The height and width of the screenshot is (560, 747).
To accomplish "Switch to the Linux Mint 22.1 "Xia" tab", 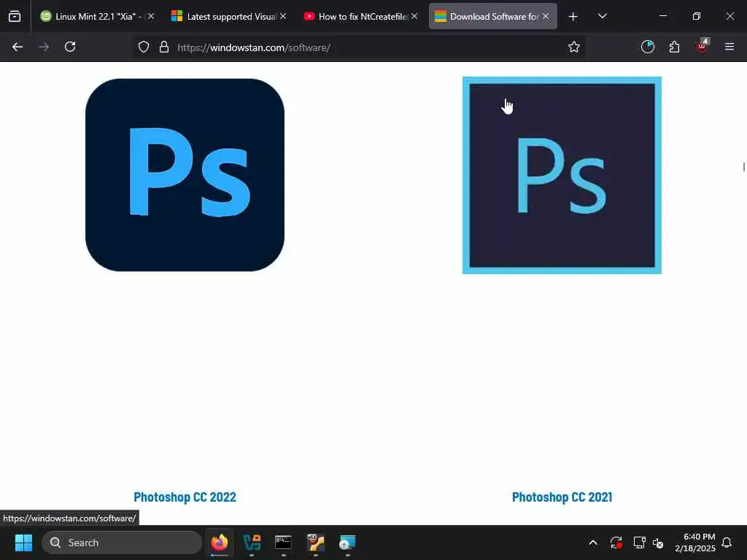I will (97, 16).
